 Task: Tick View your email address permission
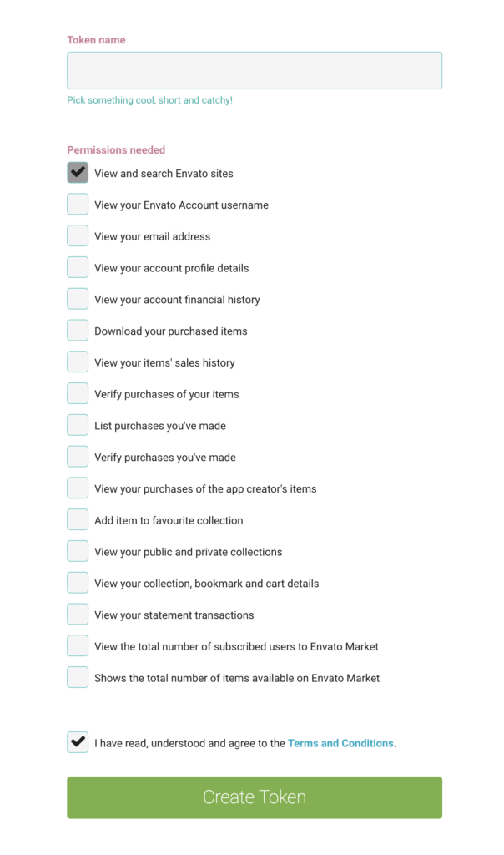point(78,235)
